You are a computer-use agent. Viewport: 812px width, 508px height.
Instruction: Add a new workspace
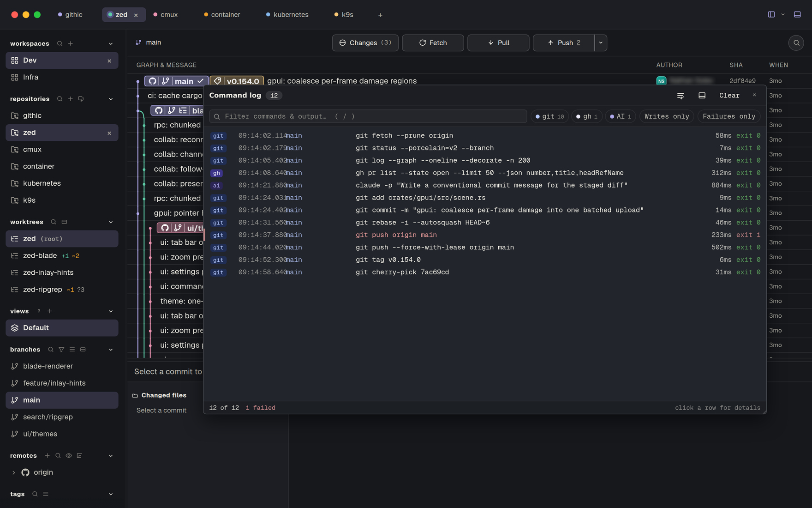click(x=71, y=43)
